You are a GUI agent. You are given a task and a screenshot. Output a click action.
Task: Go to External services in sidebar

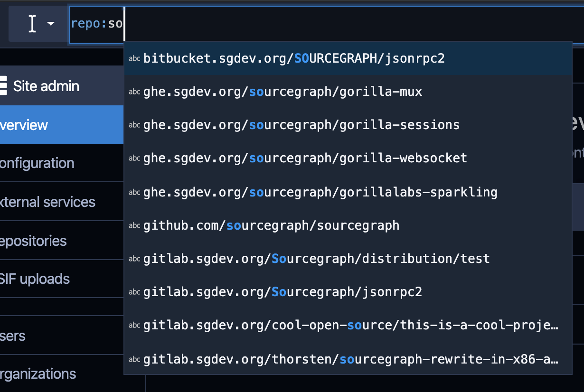[62, 202]
